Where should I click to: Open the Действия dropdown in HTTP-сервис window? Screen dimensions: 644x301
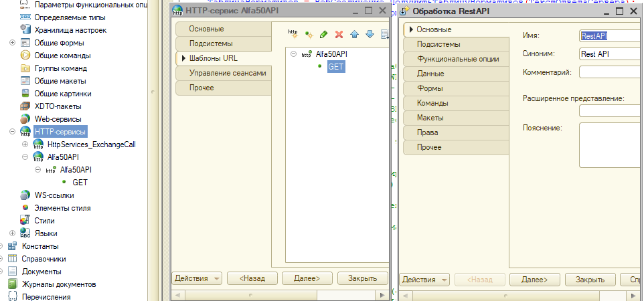[x=197, y=278]
